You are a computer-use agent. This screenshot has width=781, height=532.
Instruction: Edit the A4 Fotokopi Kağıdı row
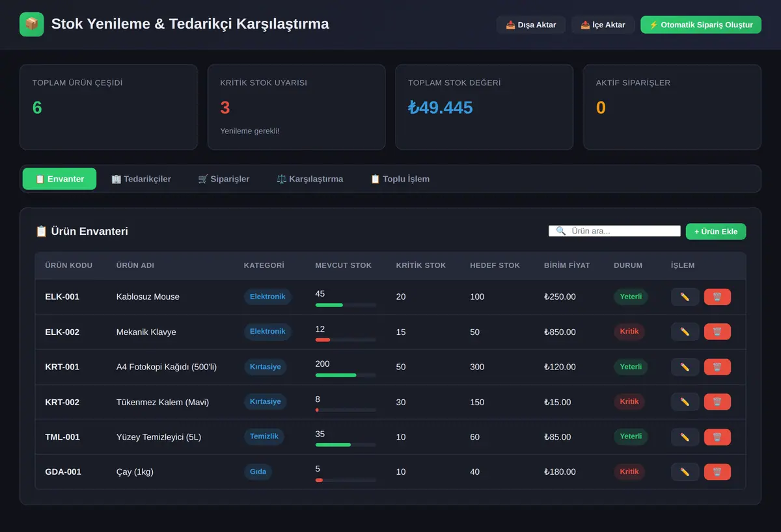click(685, 367)
